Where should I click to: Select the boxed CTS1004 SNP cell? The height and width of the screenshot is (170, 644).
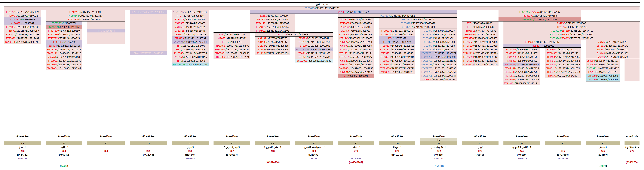(602, 76)
